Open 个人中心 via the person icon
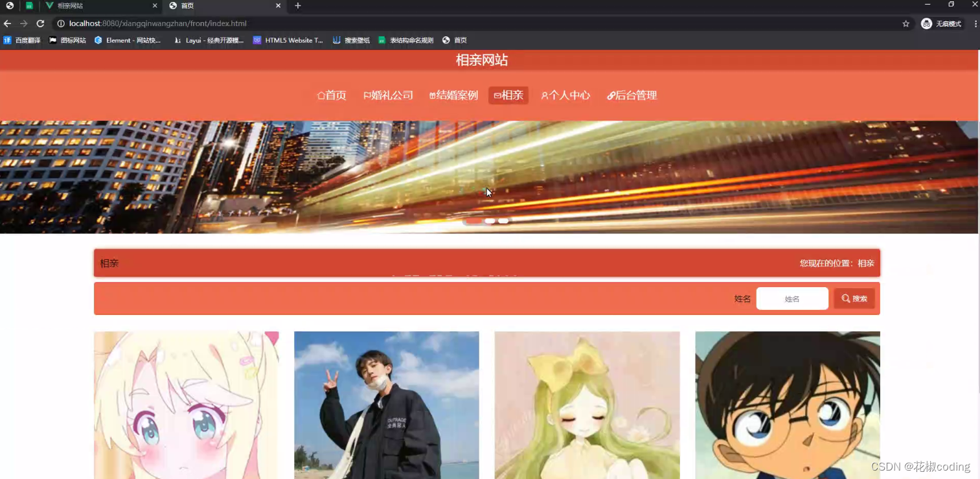The width and height of the screenshot is (980, 479). pyautogui.click(x=546, y=95)
